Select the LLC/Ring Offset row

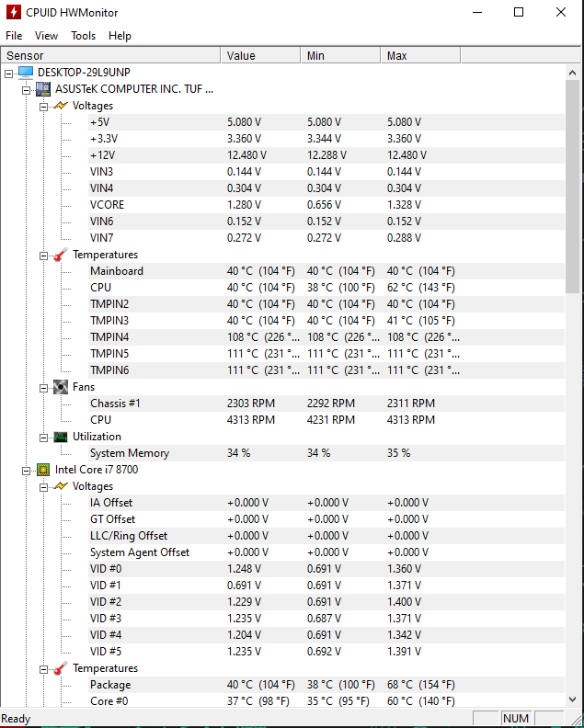pos(326,536)
